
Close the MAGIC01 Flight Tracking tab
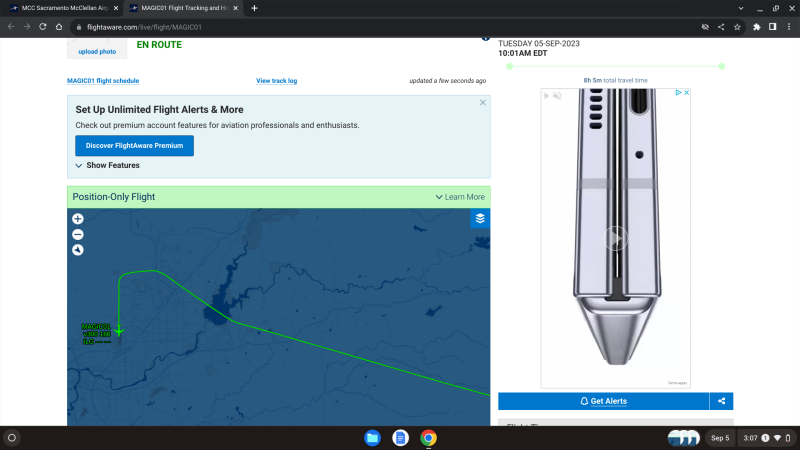[x=235, y=8]
